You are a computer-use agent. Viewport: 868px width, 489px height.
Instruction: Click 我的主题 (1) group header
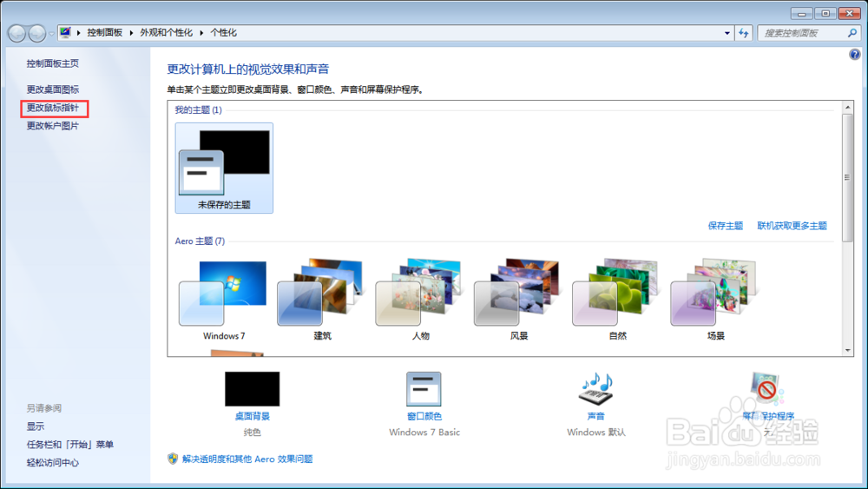pos(198,109)
